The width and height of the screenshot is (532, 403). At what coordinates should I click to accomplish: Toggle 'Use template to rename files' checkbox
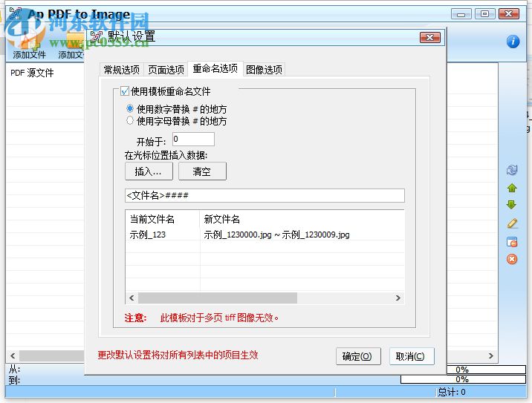click(125, 91)
